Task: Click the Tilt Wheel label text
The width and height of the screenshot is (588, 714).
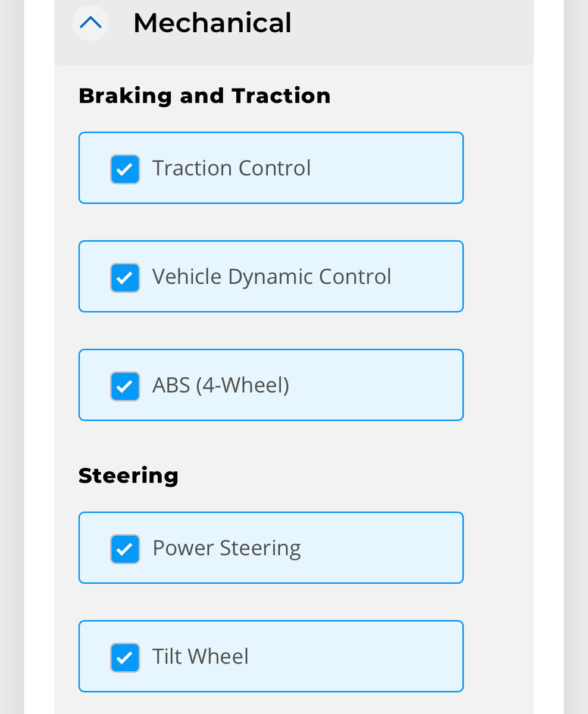Action: point(201,656)
